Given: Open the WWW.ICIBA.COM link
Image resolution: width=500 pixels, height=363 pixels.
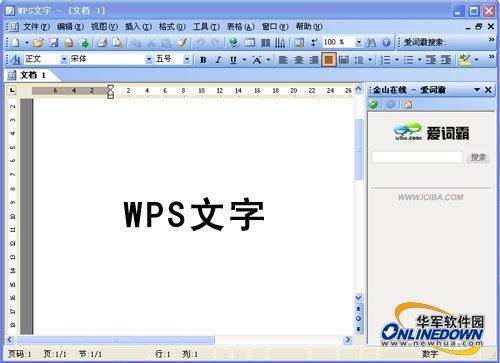Looking at the screenshot, I should 430,197.
